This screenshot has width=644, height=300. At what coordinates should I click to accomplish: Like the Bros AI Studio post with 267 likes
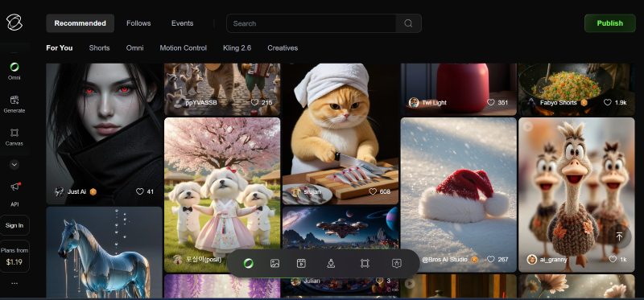point(491,259)
